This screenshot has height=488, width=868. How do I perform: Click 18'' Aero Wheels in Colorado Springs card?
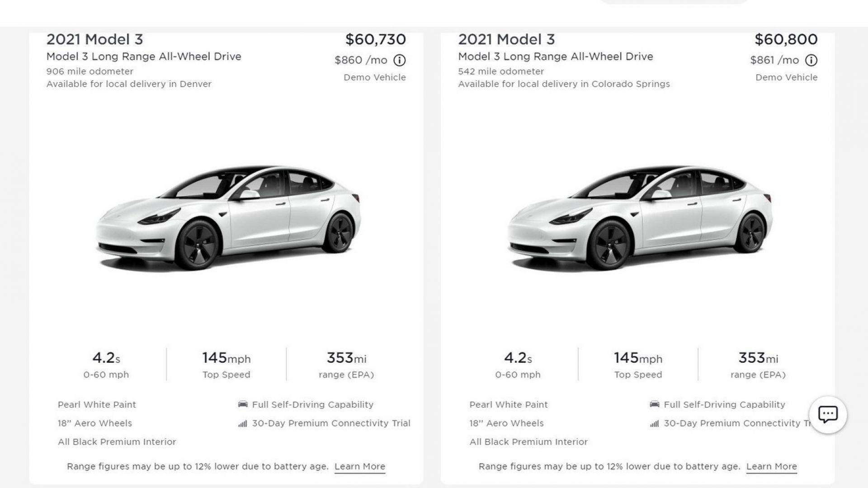[x=507, y=423]
